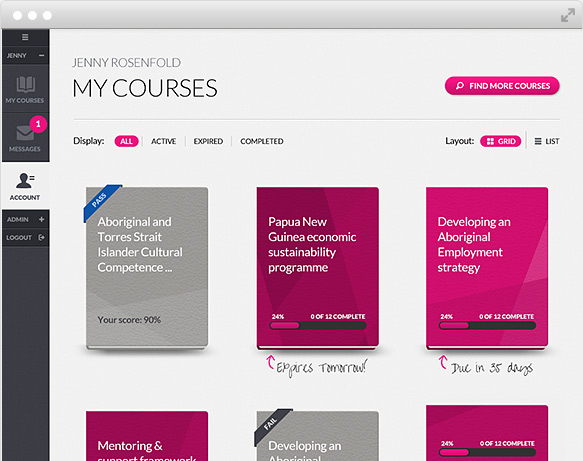Show Completed courses filter
Image resolution: width=583 pixels, height=461 pixels.
click(262, 141)
